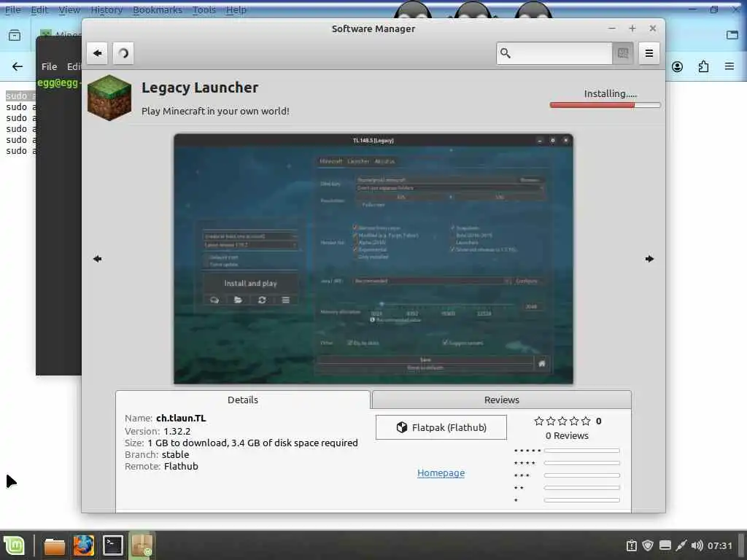Image resolution: width=747 pixels, height=560 pixels.
Task: Click the loading spinner button in Software Manager
Action: pyautogui.click(x=123, y=52)
